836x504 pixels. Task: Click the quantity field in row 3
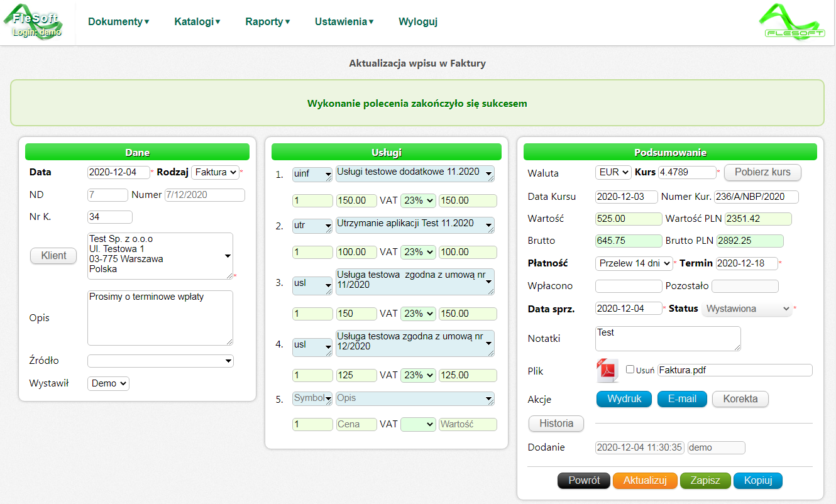(312, 314)
